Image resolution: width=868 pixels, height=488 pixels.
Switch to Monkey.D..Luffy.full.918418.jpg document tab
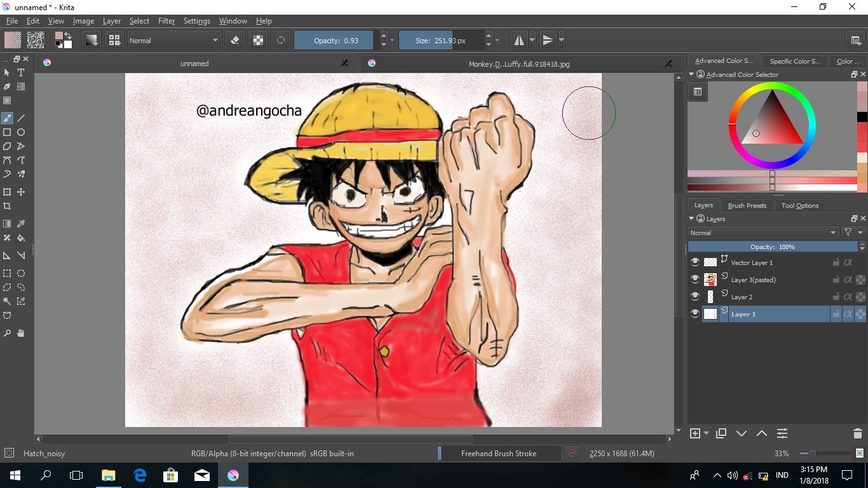519,63
